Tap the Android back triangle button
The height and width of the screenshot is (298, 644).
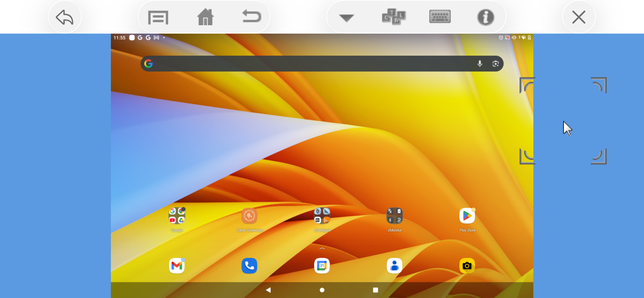click(x=268, y=290)
